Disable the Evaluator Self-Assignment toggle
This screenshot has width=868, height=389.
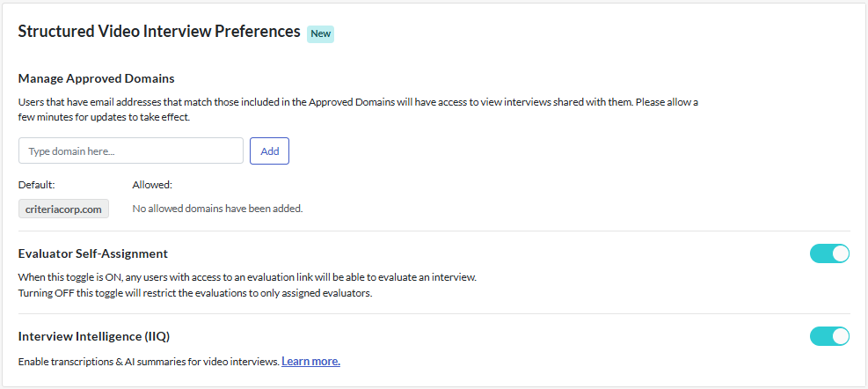829,254
